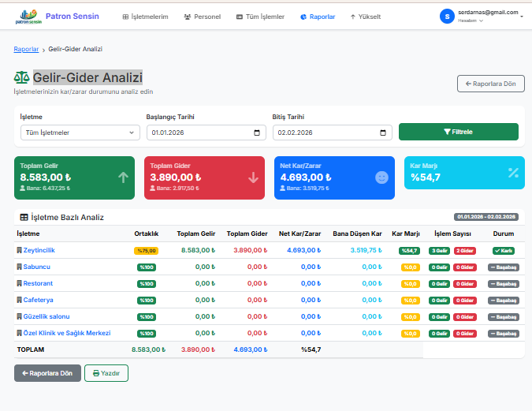
Task: Click the building icon next to Cafeterya
Action: coord(20,301)
